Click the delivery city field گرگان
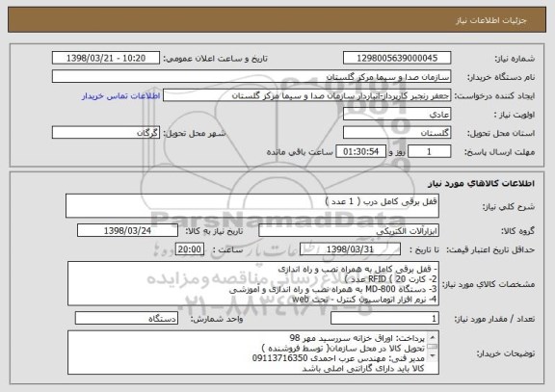The width and height of the screenshot is (555, 392). point(106,133)
